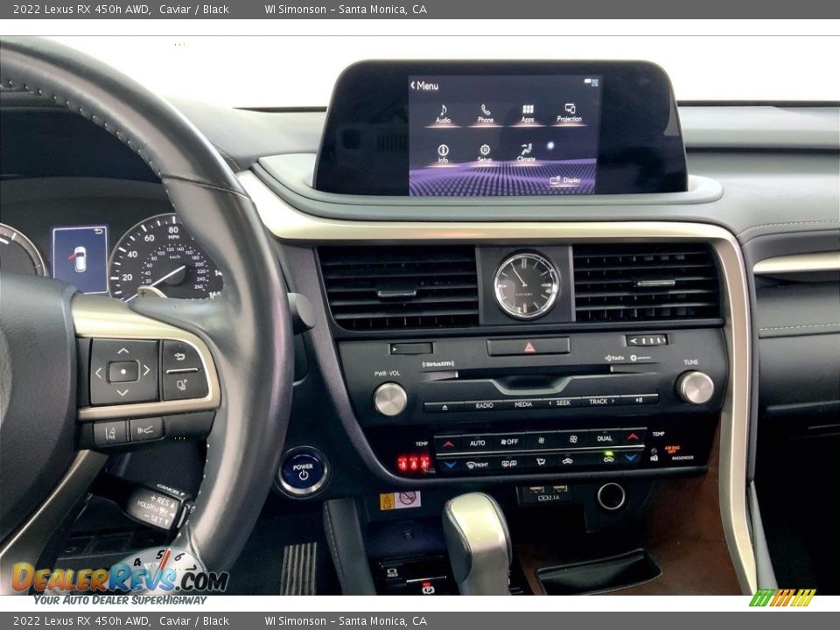Tap the Display button on touchscreen
Image resolution: width=840 pixels, height=630 pixels.
coord(565,180)
